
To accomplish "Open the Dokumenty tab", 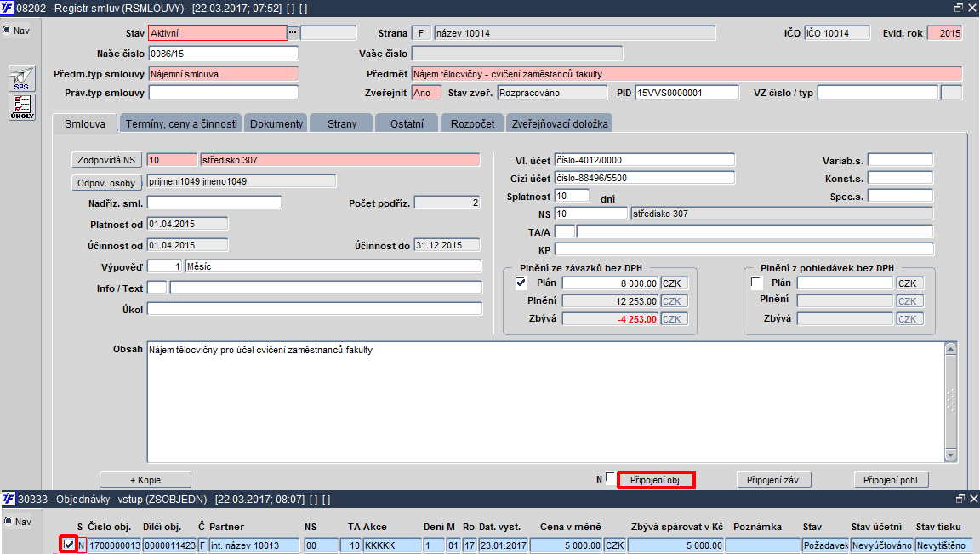I will pos(276,123).
